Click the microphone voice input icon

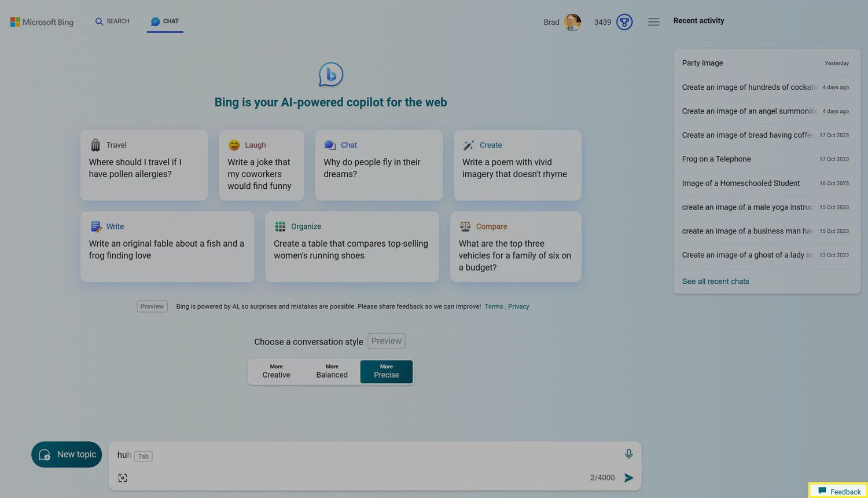coord(628,454)
